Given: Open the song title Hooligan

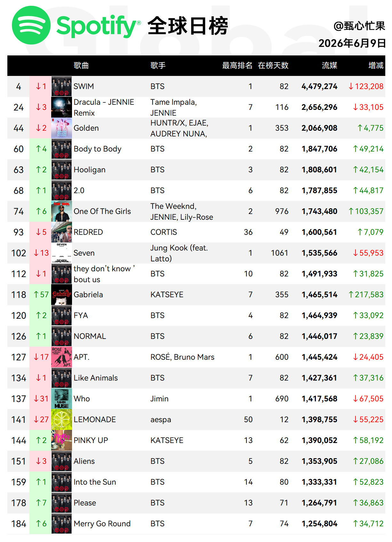Looking at the screenshot, I should 90,170.
